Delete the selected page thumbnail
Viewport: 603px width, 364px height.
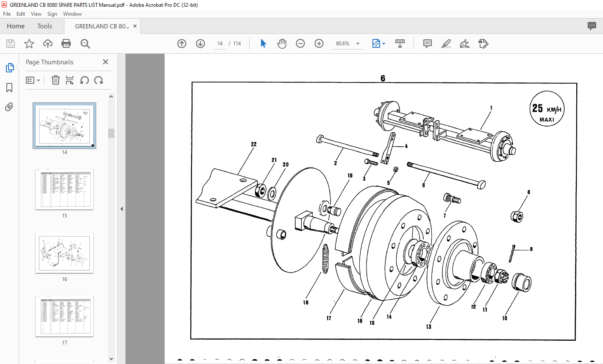click(x=56, y=80)
